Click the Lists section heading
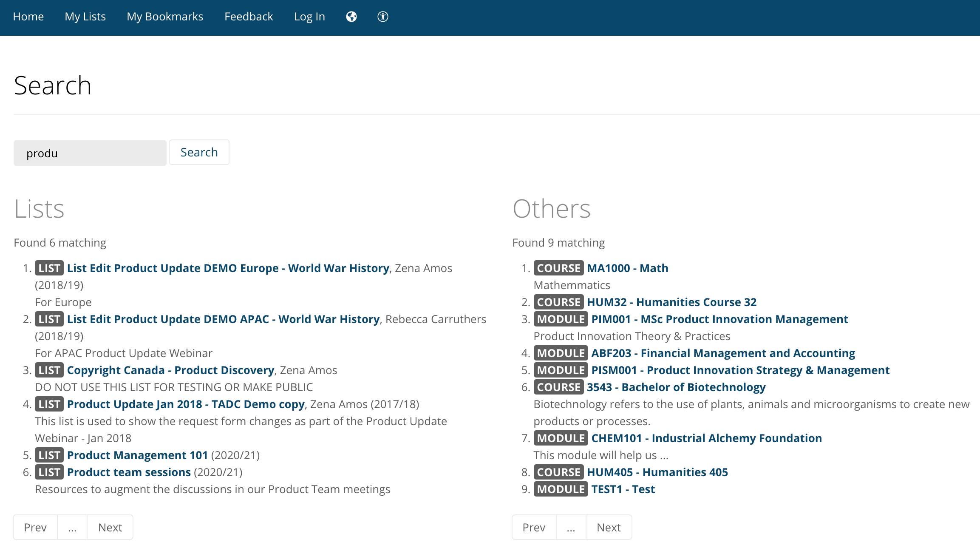980x545 pixels. pyautogui.click(x=39, y=209)
